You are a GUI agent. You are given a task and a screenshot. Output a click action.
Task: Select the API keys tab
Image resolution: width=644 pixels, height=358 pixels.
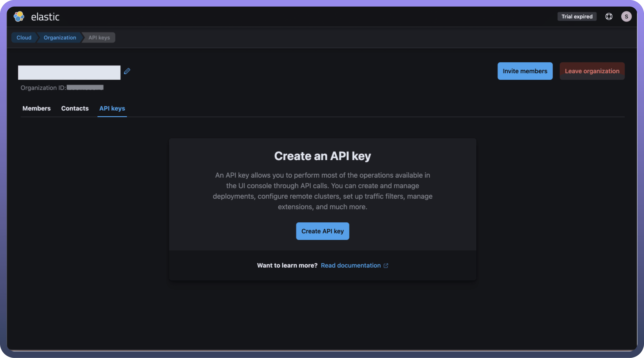coord(112,108)
